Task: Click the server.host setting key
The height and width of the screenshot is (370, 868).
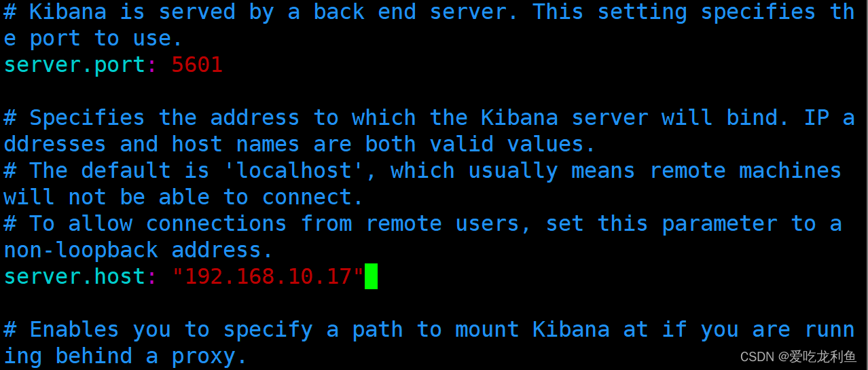Action: tap(74, 276)
